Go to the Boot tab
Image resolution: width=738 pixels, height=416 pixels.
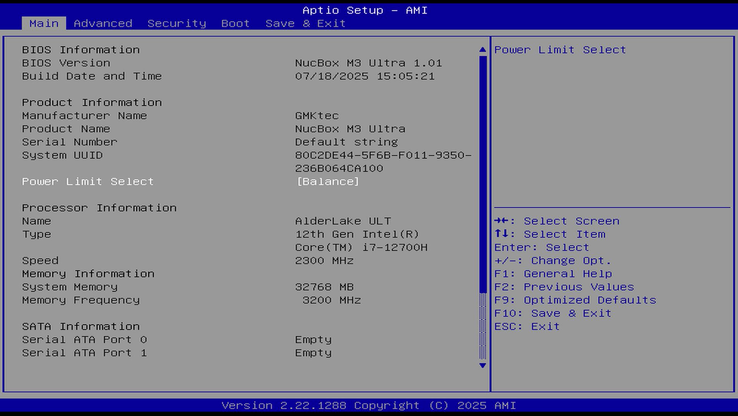coord(235,23)
